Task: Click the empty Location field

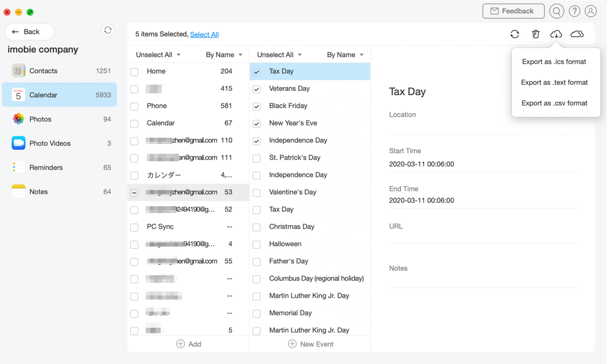Action: coord(483,128)
